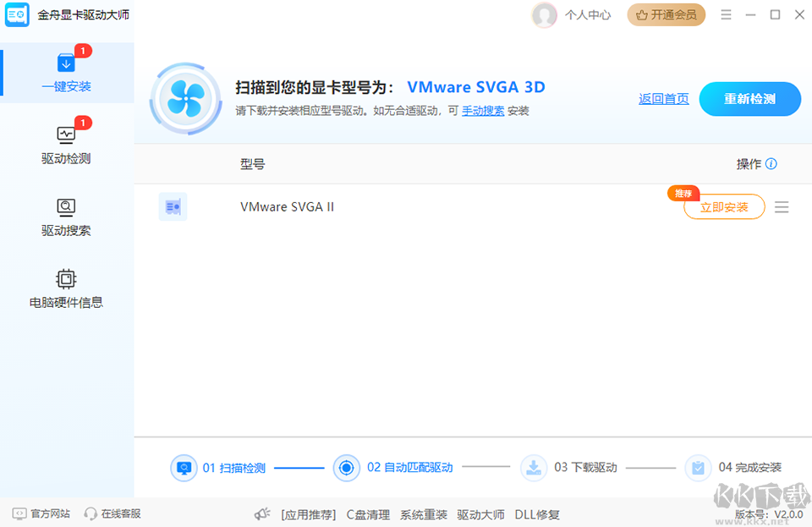The height and width of the screenshot is (527, 812).
Task: Click the VMware SVGA II device icon
Action: [x=173, y=206]
